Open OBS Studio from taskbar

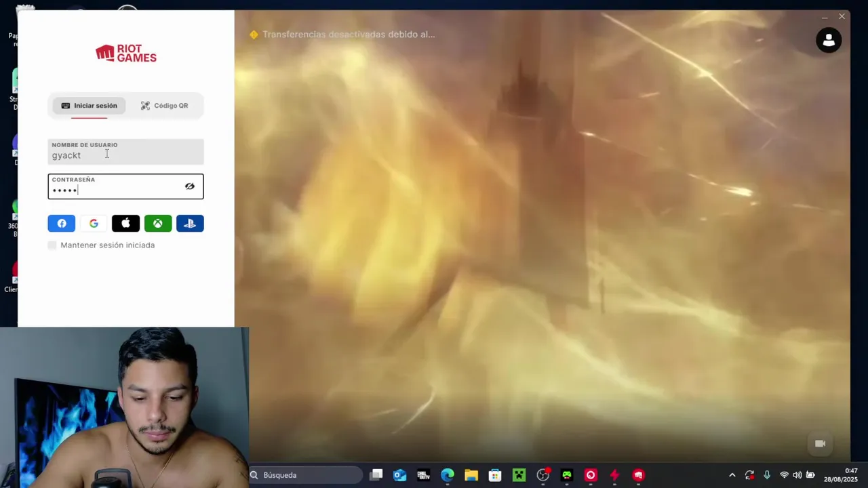tap(542, 475)
